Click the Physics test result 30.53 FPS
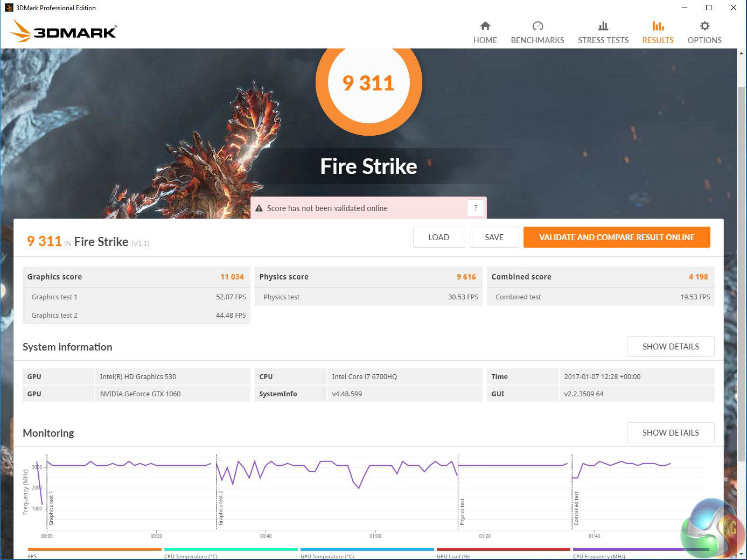This screenshot has width=747, height=560. (463, 297)
